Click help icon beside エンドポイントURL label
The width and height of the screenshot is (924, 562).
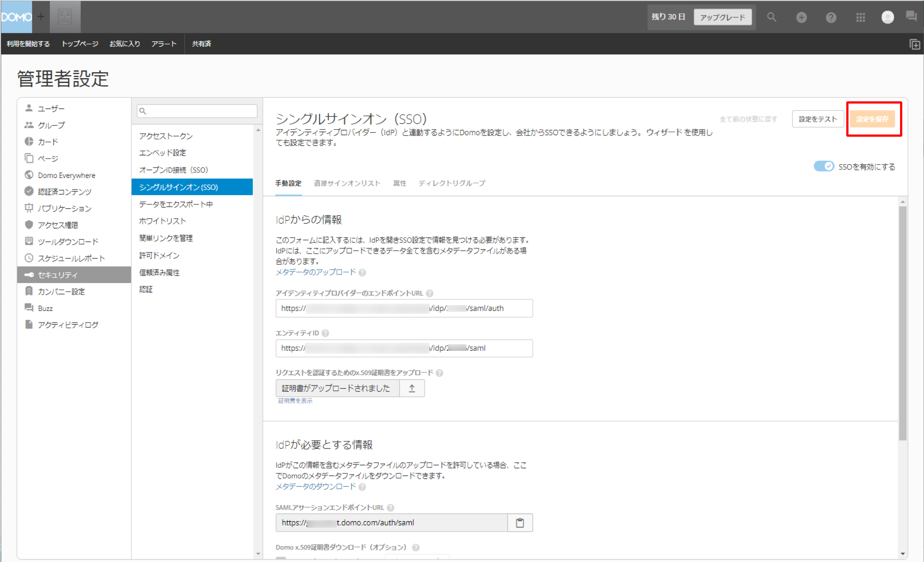click(430, 293)
